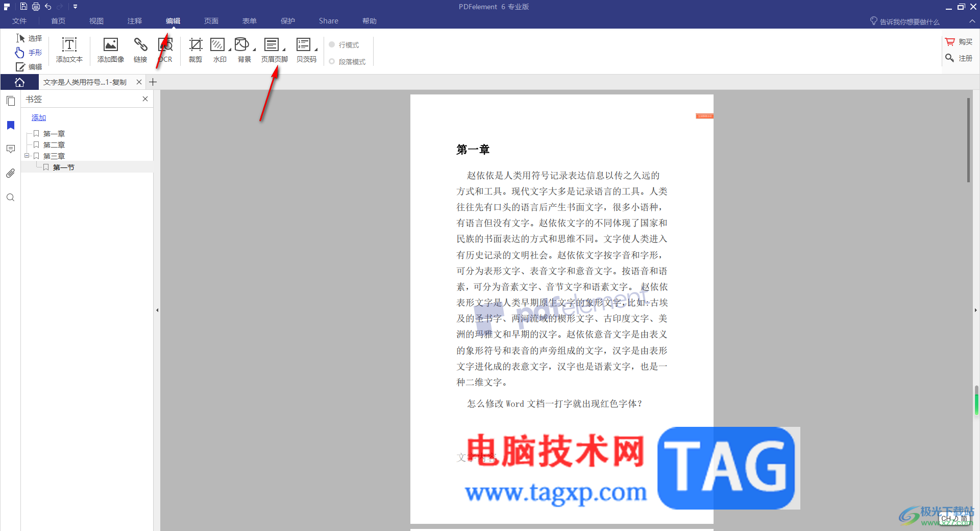Viewport: 980px width, 531px height.
Task: Collapse the left panel with the splitter arrow
Action: [x=157, y=310]
